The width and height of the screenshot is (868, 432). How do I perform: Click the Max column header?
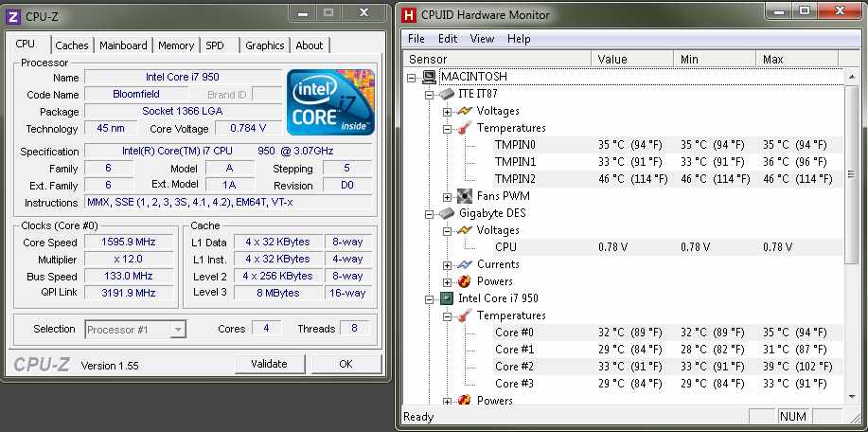tap(797, 59)
